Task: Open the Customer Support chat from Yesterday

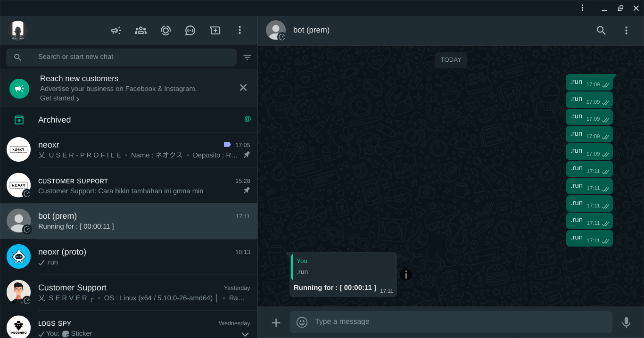Action: (x=129, y=293)
